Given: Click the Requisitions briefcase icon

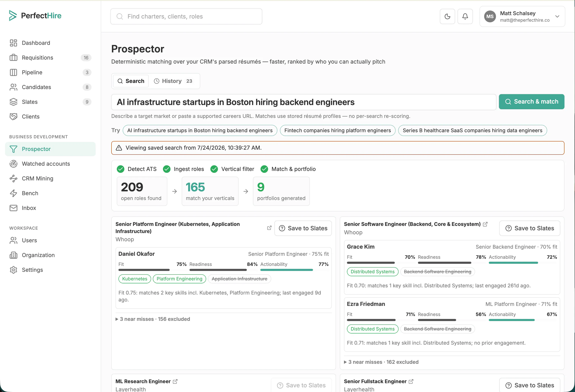Looking at the screenshot, I should pos(13,58).
